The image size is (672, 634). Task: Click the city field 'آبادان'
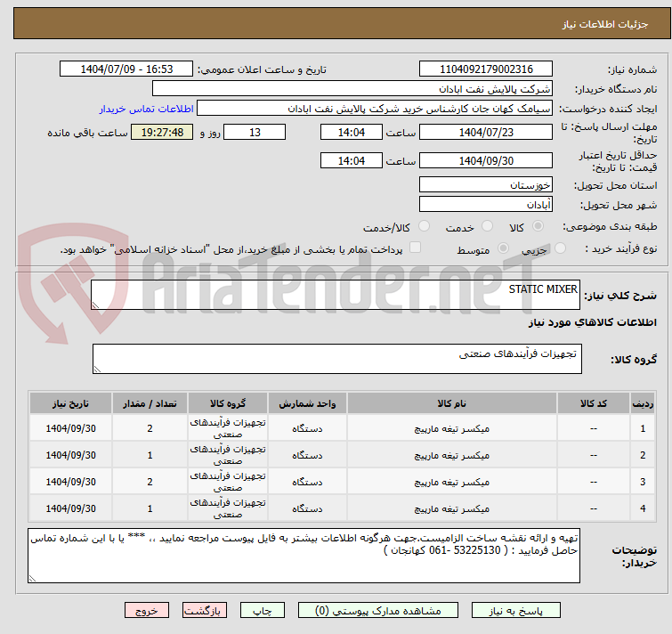coord(486,205)
